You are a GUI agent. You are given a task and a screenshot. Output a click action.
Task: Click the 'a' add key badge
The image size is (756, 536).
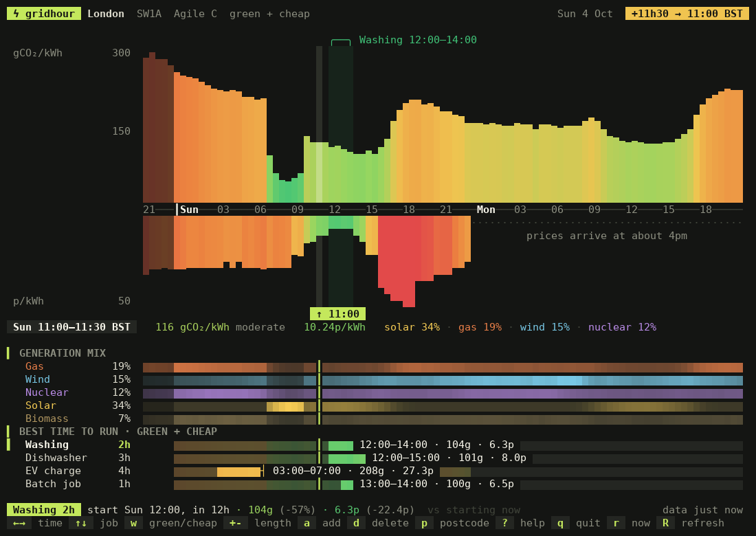pos(307,523)
